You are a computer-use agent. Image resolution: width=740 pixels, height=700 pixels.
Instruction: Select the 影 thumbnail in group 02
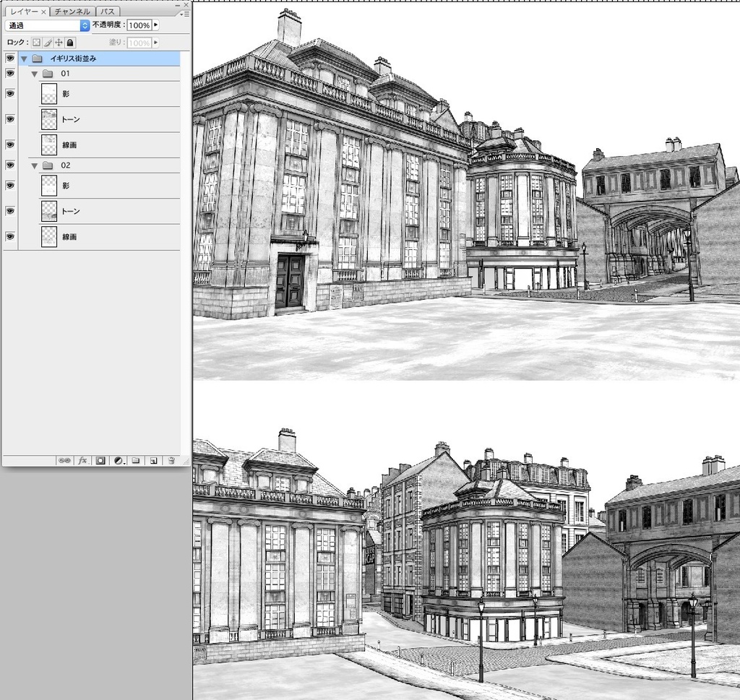(49, 186)
